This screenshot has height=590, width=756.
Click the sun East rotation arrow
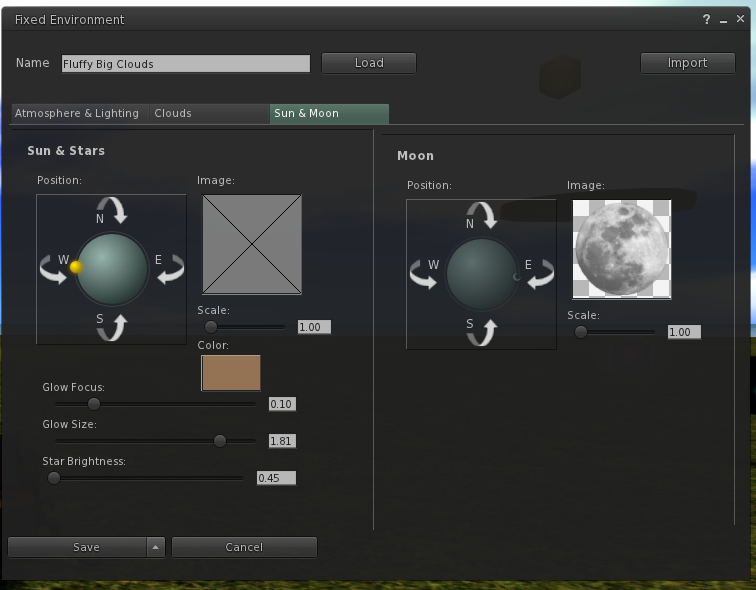[x=171, y=269]
